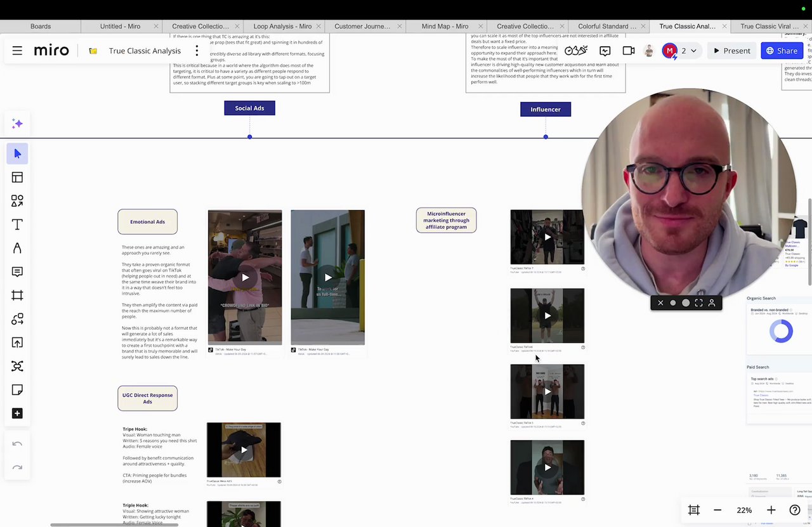Close the webcam bubble overlay
The width and height of the screenshot is (812, 527).
click(x=660, y=303)
